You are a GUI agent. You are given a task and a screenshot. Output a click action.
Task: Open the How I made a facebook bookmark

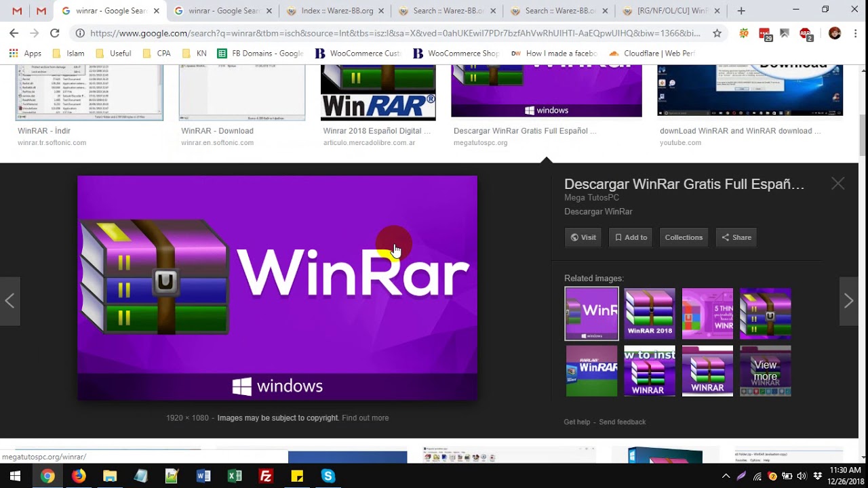click(554, 54)
